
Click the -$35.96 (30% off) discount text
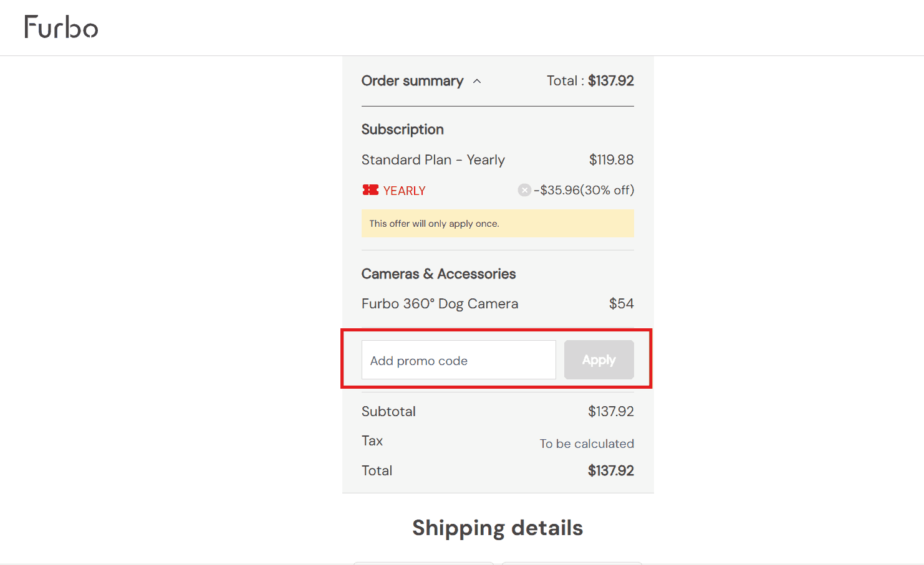point(584,190)
